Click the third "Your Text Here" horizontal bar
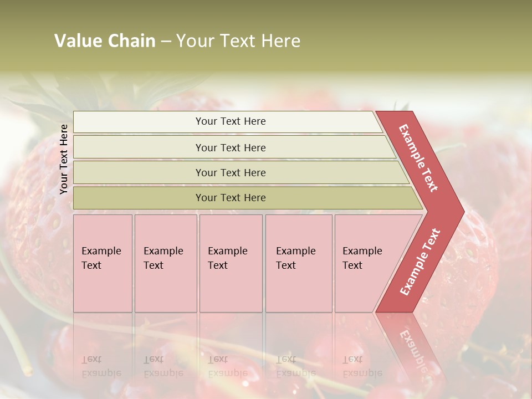The height and width of the screenshot is (399, 532). pos(230,172)
